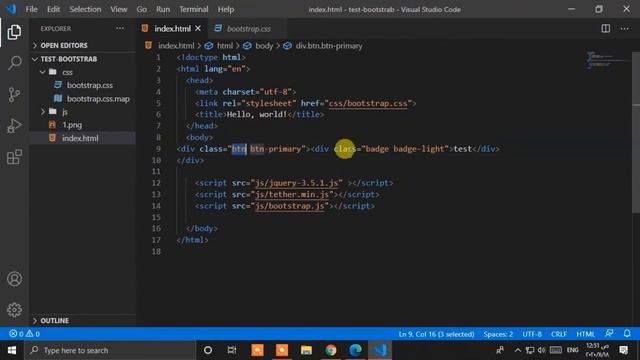640x360 pixels.
Task: Open Run and Debug view icon
Action: [x=14, y=126]
